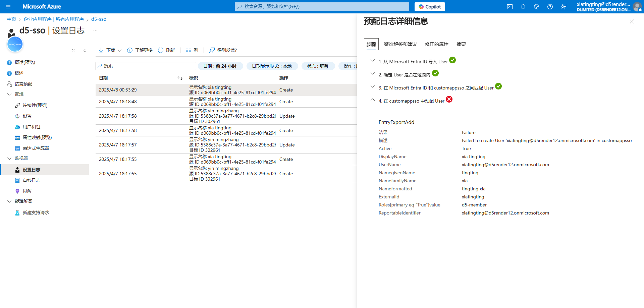Image resolution: width=644 pixels, height=308 pixels.
Task: Click 了解更多 in the toolbar
Action: click(140, 50)
